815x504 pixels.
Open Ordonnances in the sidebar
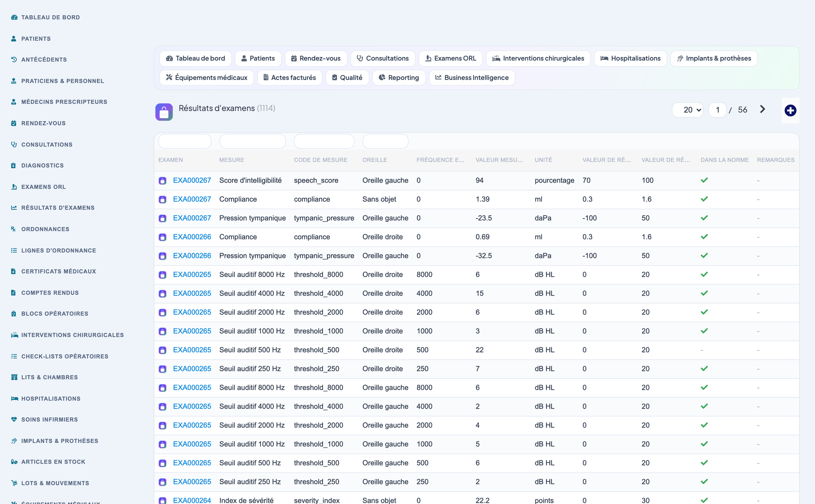[x=40, y=229]
